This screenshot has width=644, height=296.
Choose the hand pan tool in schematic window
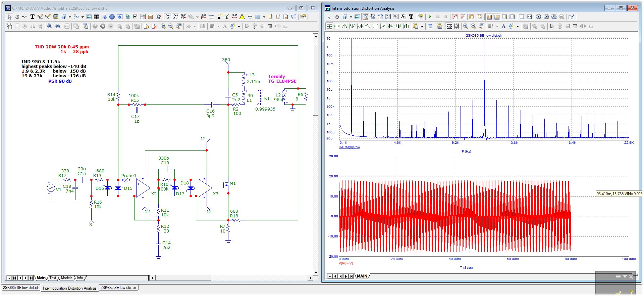[x=17, y=17]
